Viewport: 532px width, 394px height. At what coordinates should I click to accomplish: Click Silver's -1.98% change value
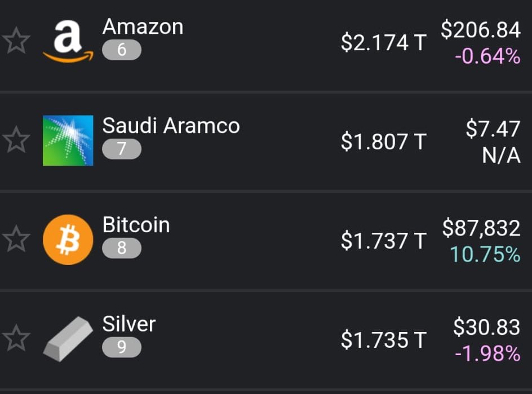tap(487, 353)
